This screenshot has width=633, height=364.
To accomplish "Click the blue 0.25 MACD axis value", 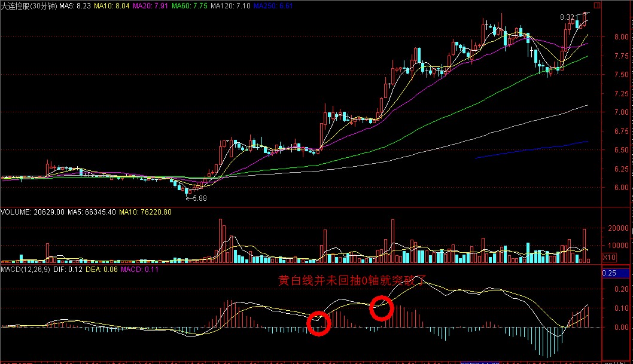I will pos(608,273).
